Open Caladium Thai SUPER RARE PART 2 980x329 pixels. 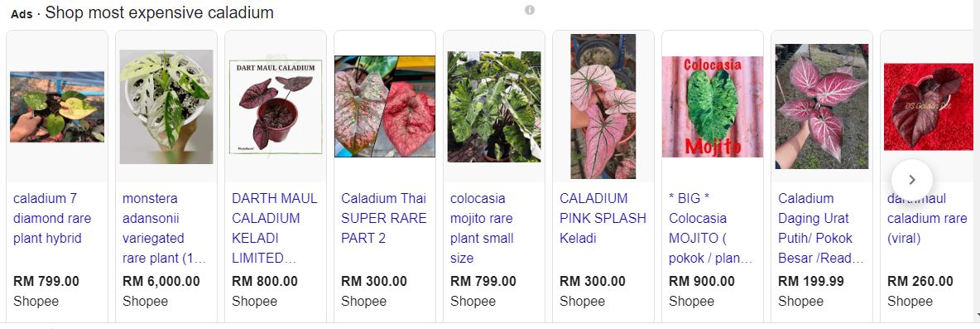(x=384, y=218)
